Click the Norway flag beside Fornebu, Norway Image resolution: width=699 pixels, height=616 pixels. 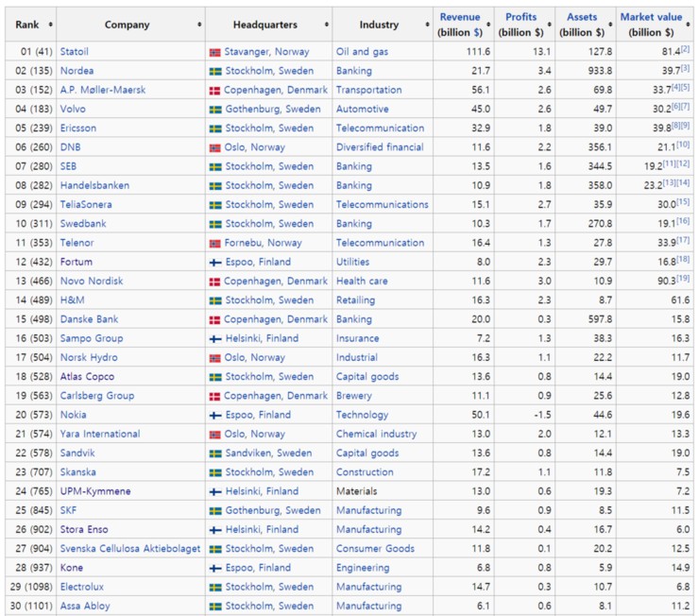(x=214, y=243)
